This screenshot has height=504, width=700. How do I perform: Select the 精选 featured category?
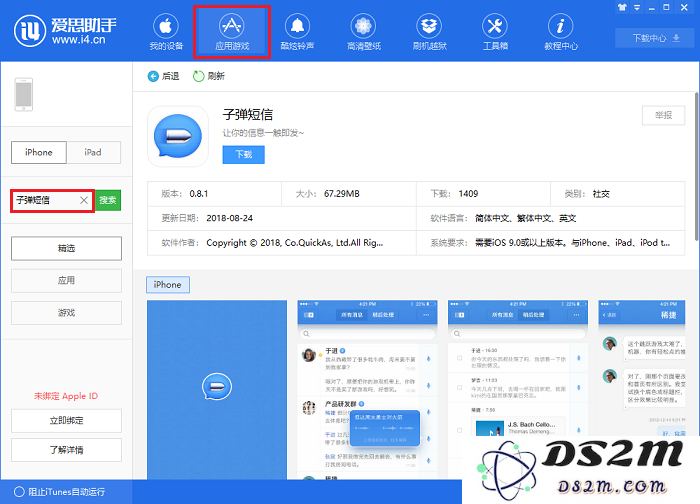[x=67, y=248]
